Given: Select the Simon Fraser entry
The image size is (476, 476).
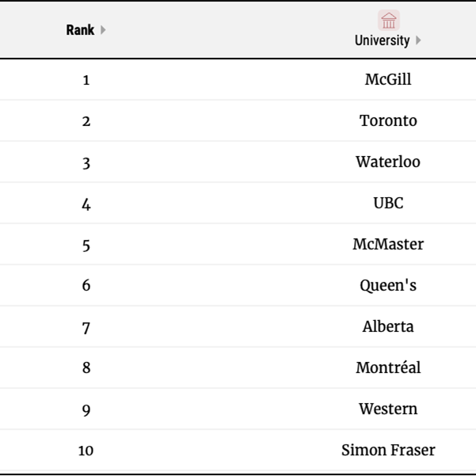Looking at the screenshot, I should pos(388,450).
